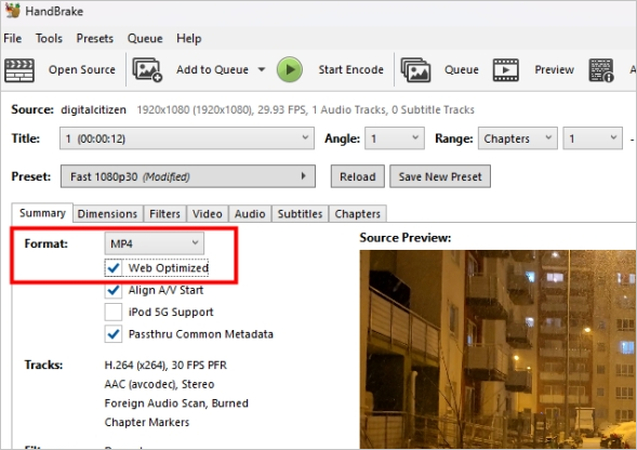Screen dimensions: 637x450
Task: Switch to the Chapters tab
Action: click(x=358, y=214)
